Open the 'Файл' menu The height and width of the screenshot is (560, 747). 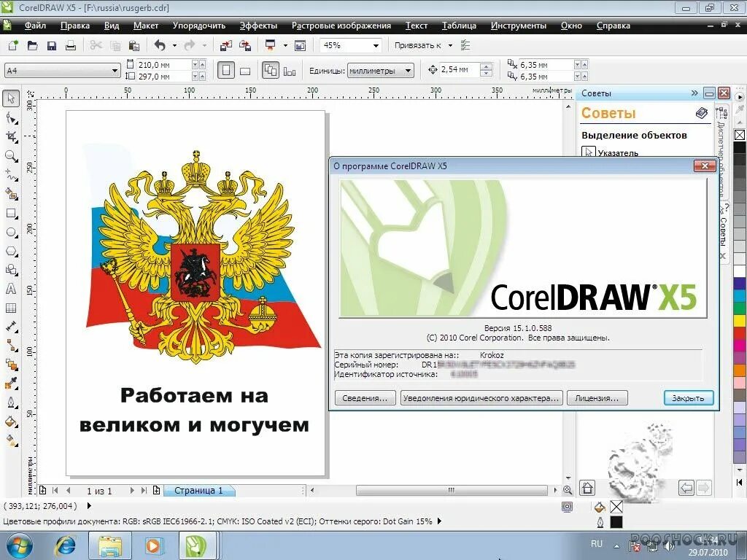pos(35,26)
